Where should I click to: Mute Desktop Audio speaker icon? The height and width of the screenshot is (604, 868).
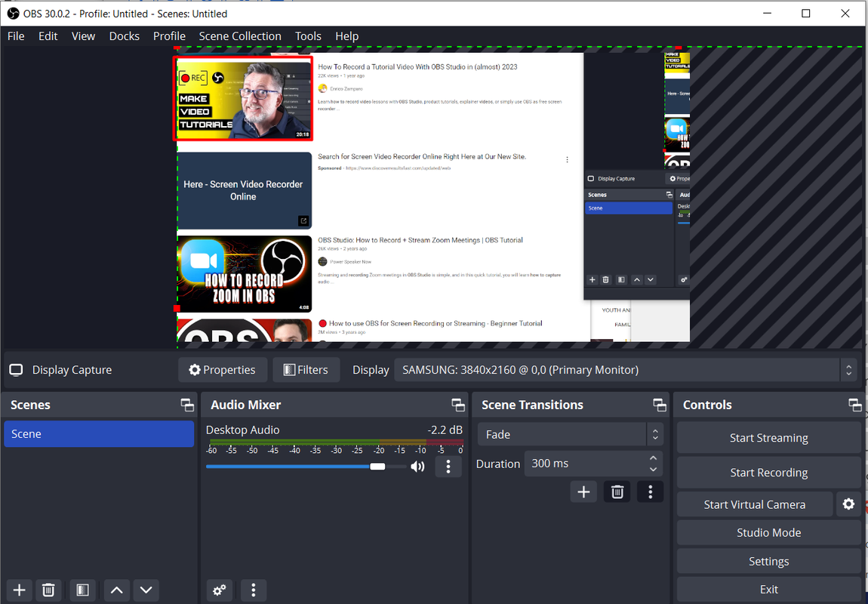point(418,467)
